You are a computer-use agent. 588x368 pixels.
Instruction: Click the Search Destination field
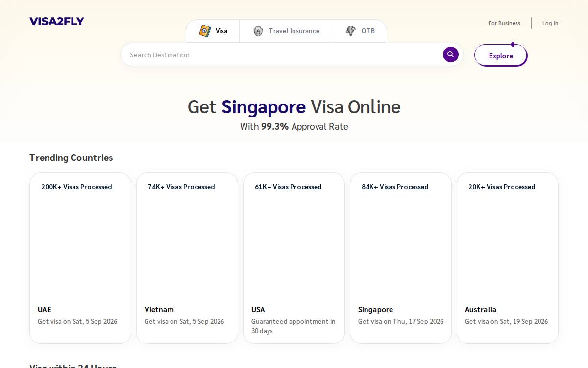pyautogui.click(x=292, y=54)
